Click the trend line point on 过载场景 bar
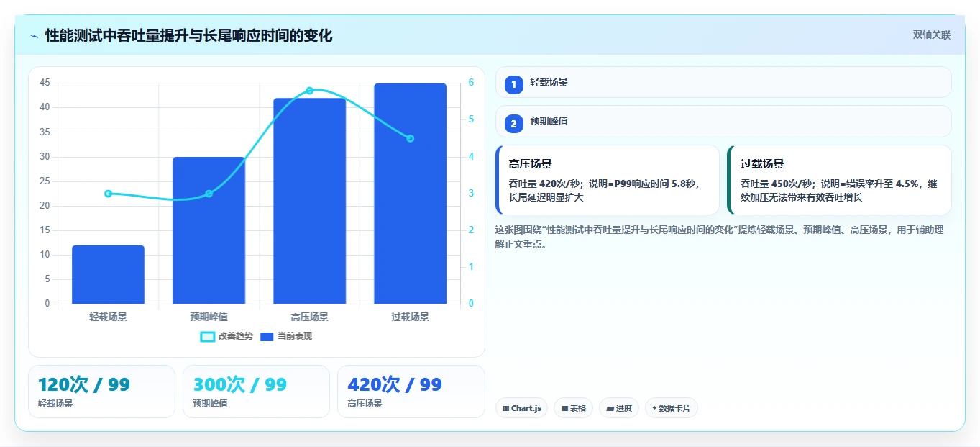Screen dimensions: 980x447 410,138
